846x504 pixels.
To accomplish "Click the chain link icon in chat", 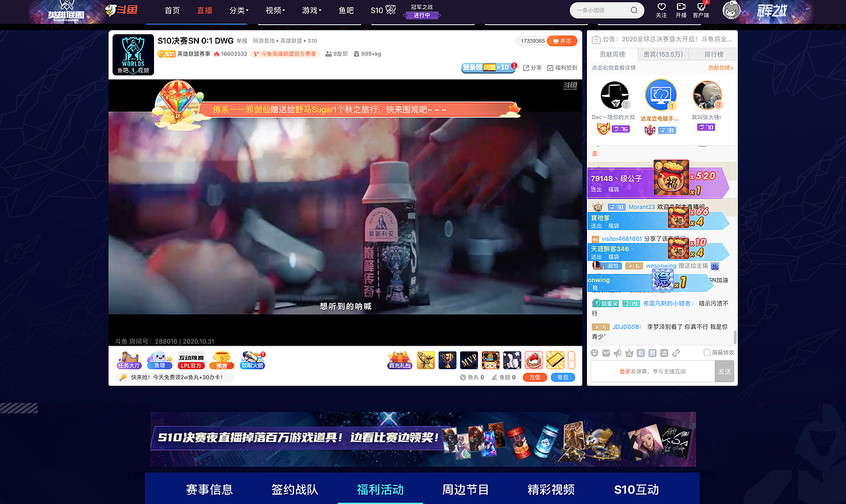I will click(x=675, y=353).
